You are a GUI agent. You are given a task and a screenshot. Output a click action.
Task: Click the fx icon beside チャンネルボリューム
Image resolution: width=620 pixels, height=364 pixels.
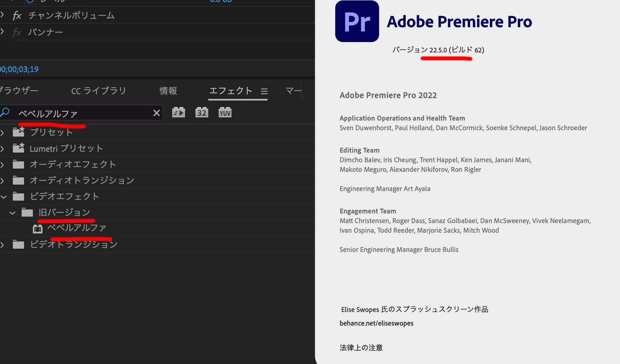click(17, 16)
